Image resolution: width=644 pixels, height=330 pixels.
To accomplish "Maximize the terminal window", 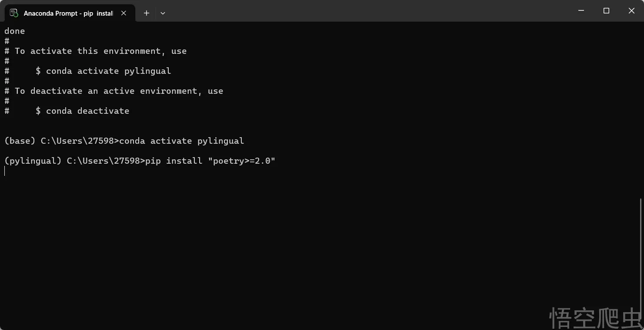I will pos(606,11).
